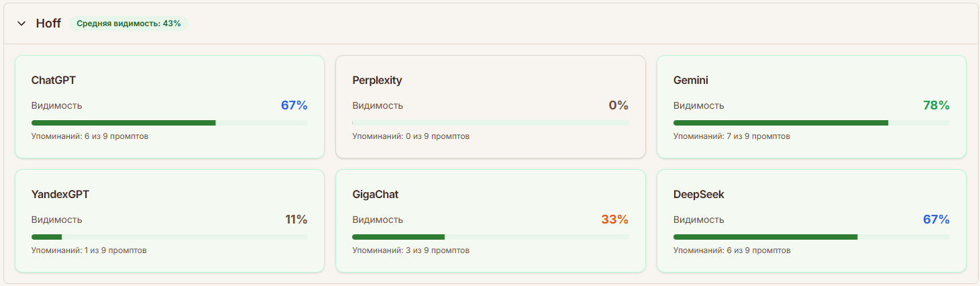Click "Упоминаний: 6 из 9 промптов" under DeepSeek
Screen dimensions: 980x286
732,250
